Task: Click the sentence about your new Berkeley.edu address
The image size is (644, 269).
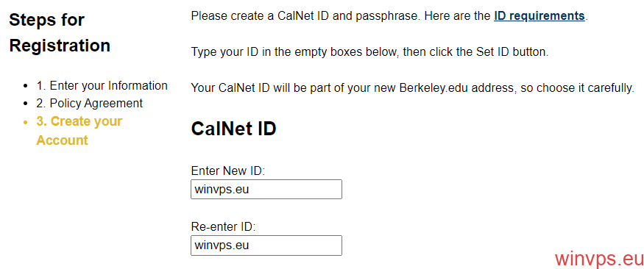Action: point(413,88)
